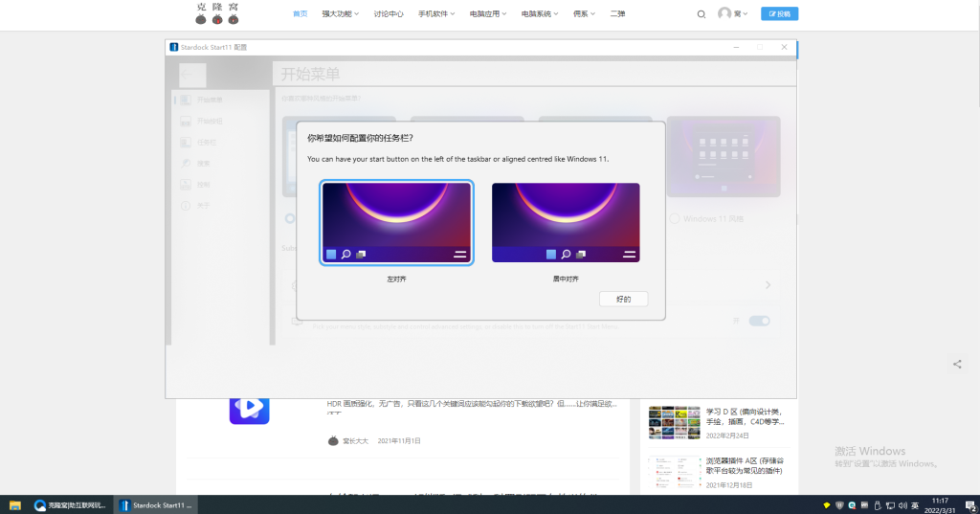
Task: Open the user avatar account dropdown
Action: [732, 13]
